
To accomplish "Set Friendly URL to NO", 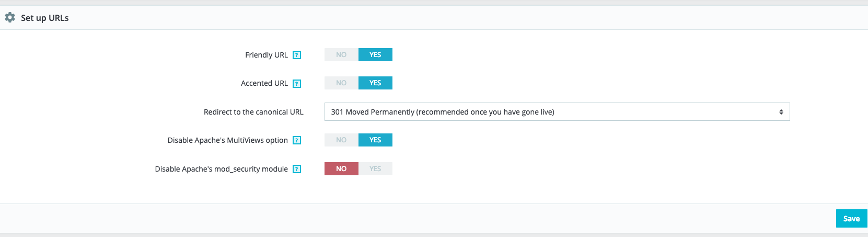I will (341, 55).
